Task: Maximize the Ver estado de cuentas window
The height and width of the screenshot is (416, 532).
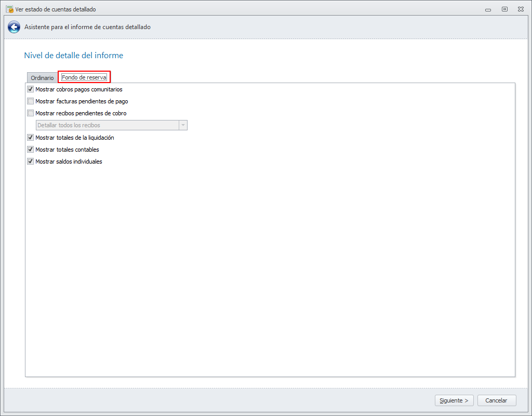Action: [504, 9]
